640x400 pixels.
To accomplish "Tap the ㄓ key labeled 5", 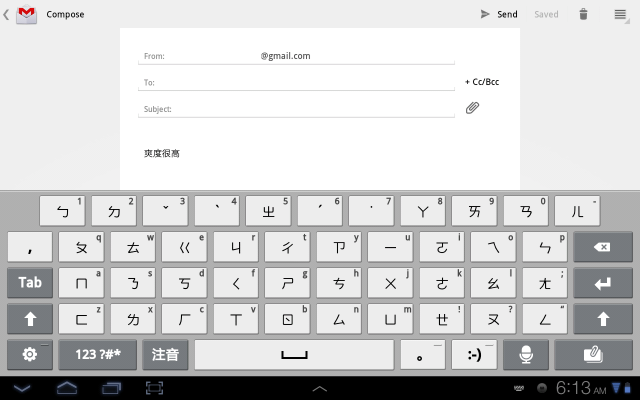I will tap(268, 211).
